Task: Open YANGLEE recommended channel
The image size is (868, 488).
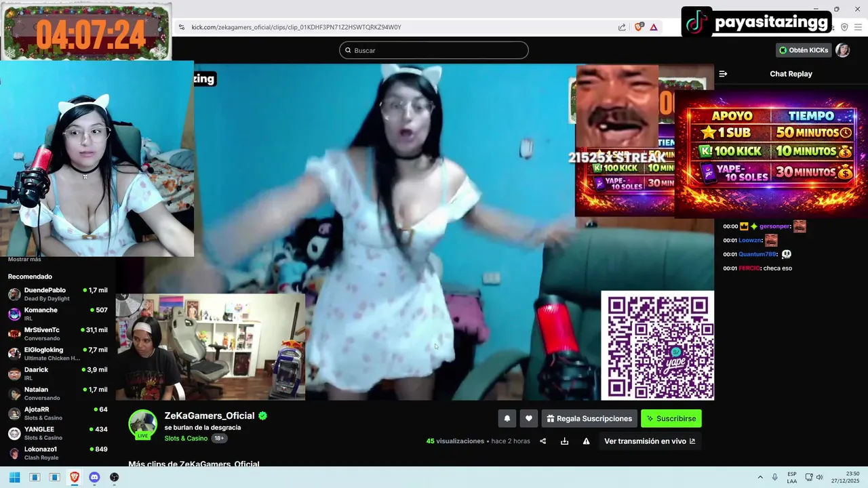Action: pyautogui.click(x=58, y=433)
